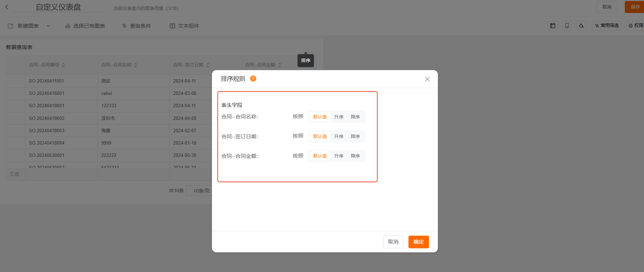The height and width of the screenshot is (272, 644).
Task: Toggle sort arrows on 合同--合同编号 column
Action: 63,65
